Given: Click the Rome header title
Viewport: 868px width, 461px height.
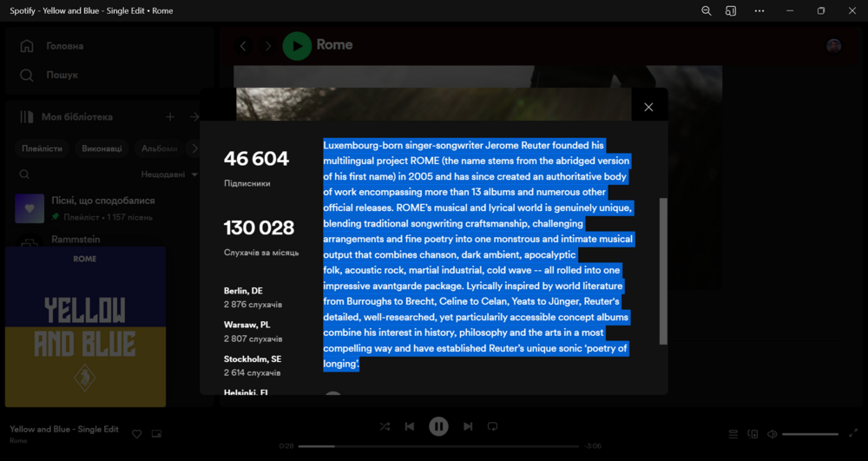Looking at the screenshot, I should pos(334,45).
